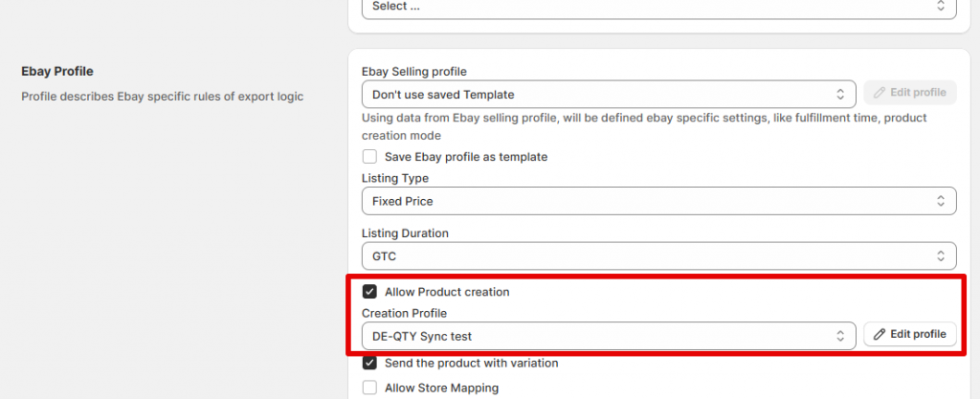Uncheck the Allow Product creation checkbox
This screenshot has width=980, height=399.
[x=369, y=292]
